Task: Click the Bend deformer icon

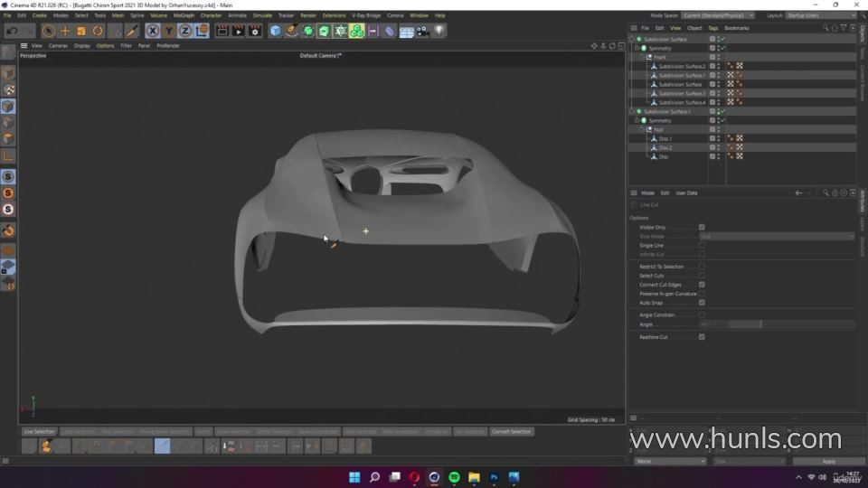Action: pos(390,31)
